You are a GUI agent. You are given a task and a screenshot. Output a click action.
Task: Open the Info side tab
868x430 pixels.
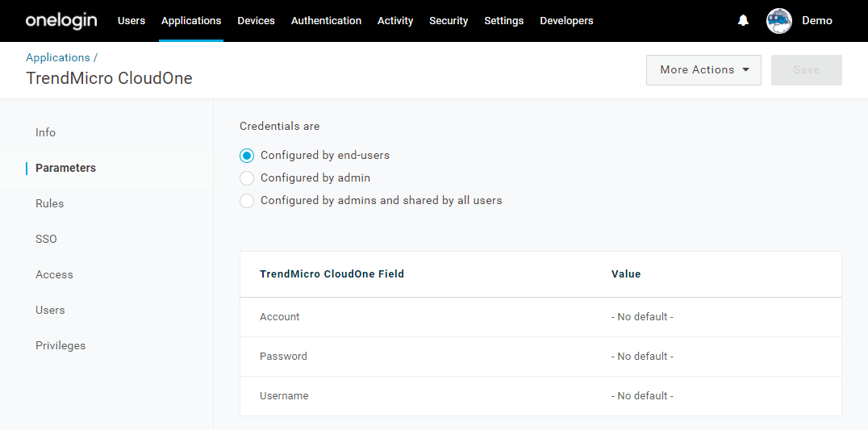(x=45, y=133)
